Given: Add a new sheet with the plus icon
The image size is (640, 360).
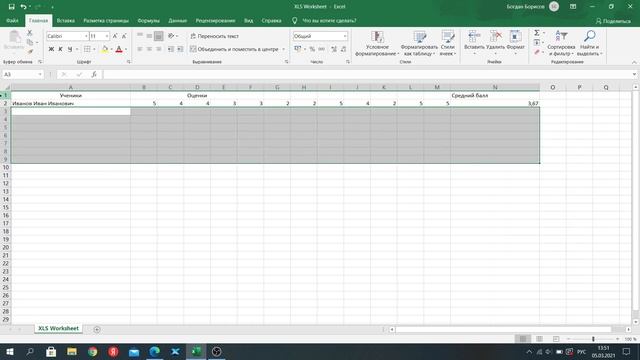Looking at the screenshot, I should tap(97, 329).
